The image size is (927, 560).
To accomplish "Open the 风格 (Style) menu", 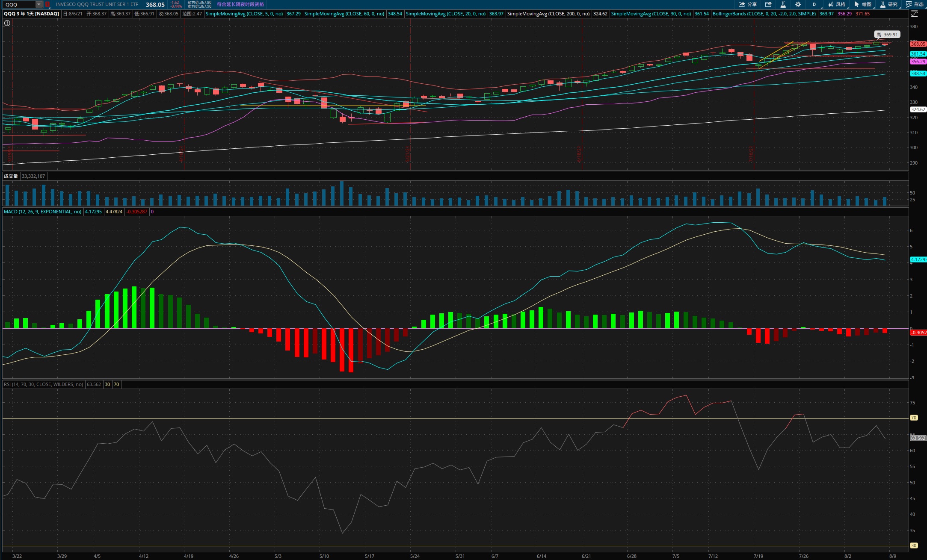I will point(837,4).
